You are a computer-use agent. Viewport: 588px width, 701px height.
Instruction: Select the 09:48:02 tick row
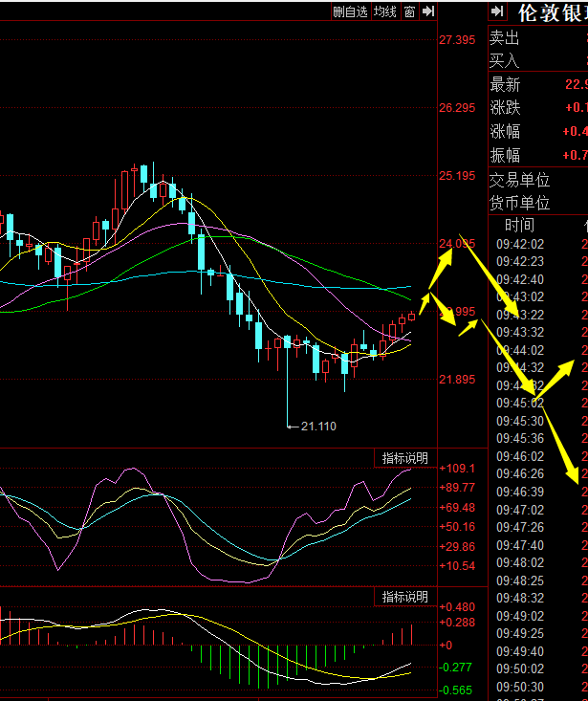coord(541,562)
